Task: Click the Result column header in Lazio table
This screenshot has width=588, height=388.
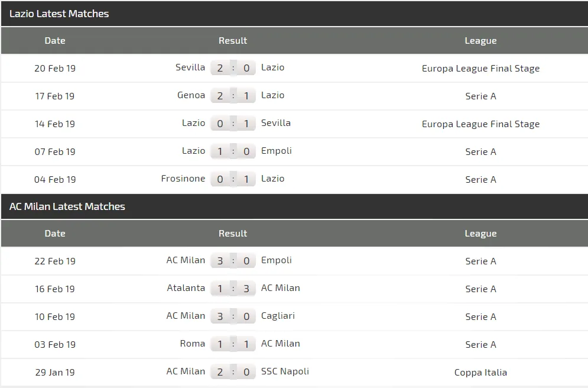Action: tap(233, 41)
